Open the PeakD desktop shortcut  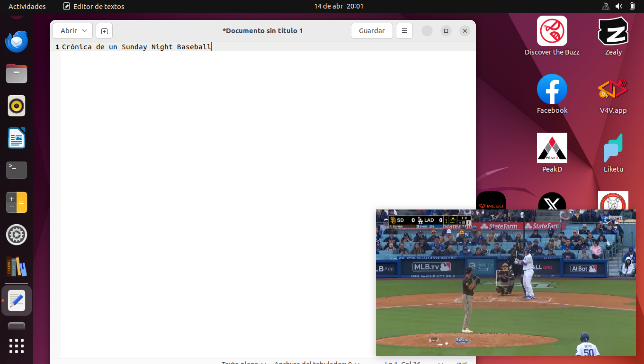552,153
